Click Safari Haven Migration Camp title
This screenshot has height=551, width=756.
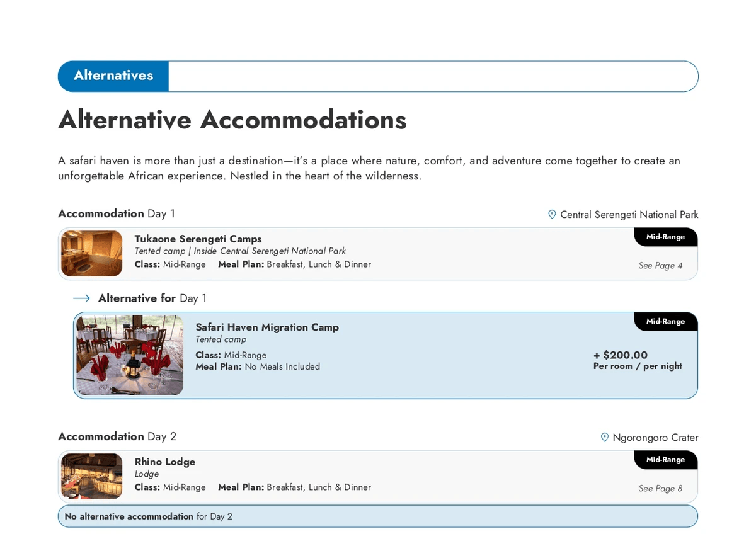[267, 327]
